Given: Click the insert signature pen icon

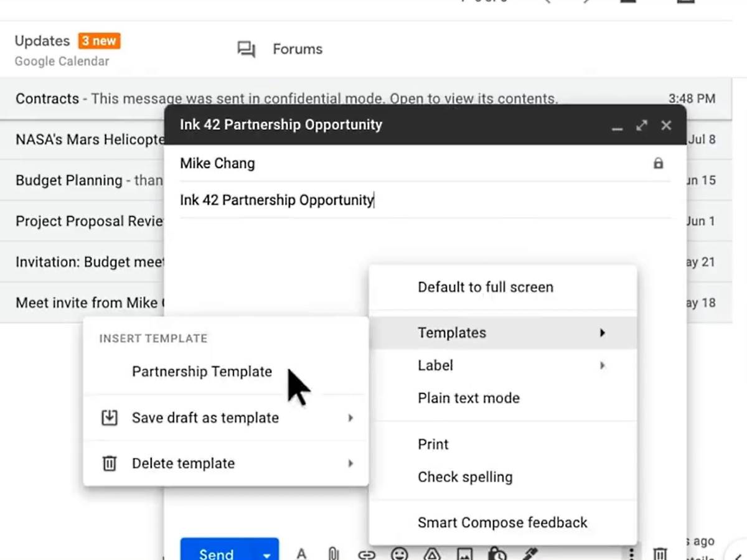Looking at the screenshot, I should (x=530, y=553).
